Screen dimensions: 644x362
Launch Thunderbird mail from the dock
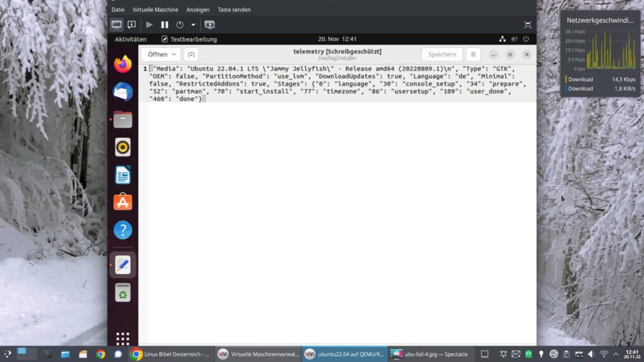click(123, 92)
